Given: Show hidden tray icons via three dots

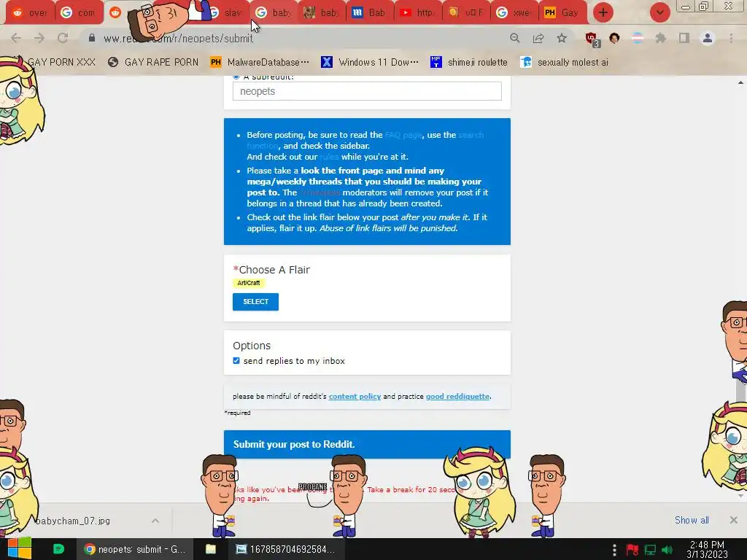Looking at the screenshot, I should tap(614, 550).
